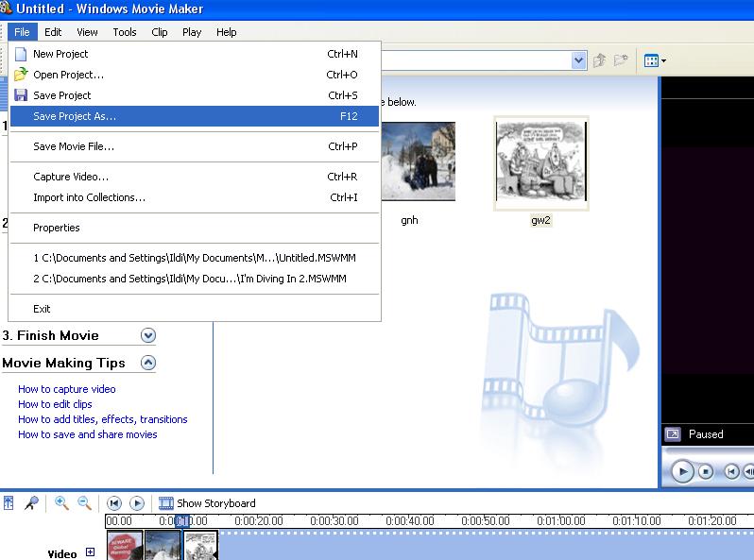Select the snow photo clip on timeline
Screen dimensions: 754x560
click(x=163, y=545)
